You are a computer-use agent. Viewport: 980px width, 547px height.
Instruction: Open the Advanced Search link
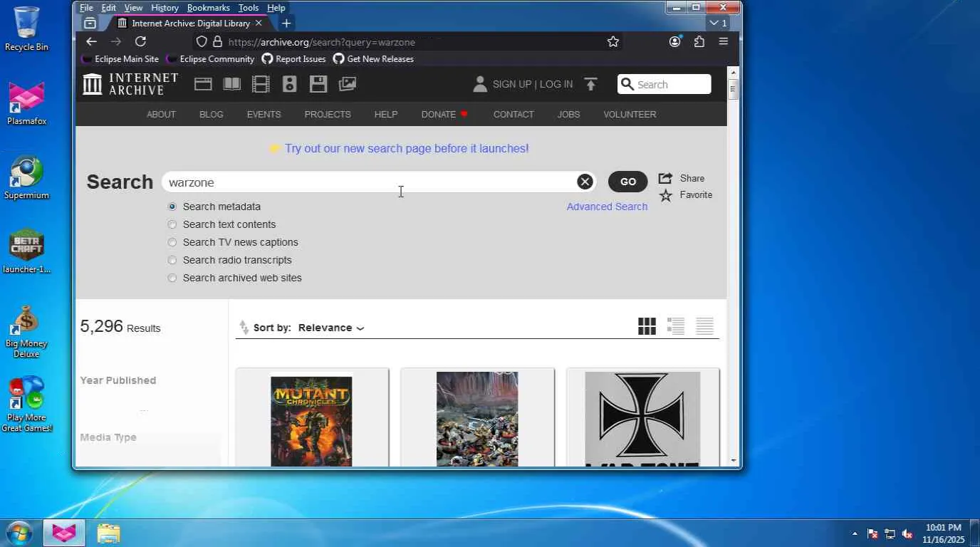[607, 207]
